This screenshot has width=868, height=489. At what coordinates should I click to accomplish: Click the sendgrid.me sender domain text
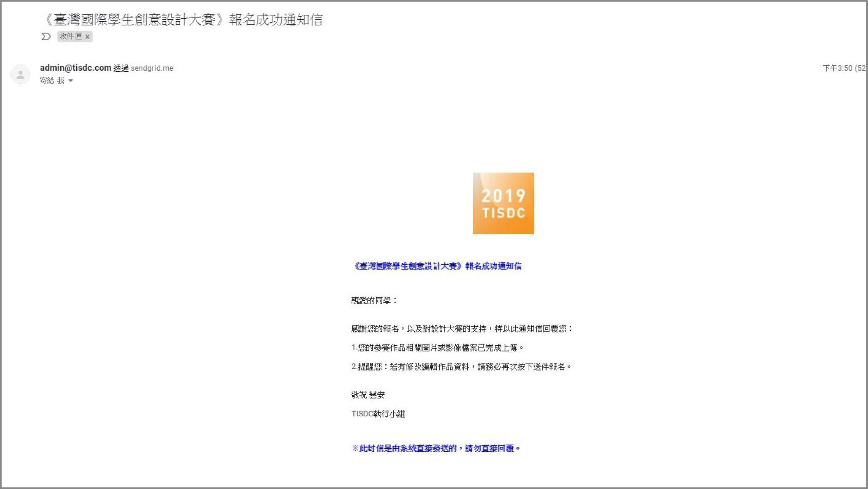tap(152, 68)
